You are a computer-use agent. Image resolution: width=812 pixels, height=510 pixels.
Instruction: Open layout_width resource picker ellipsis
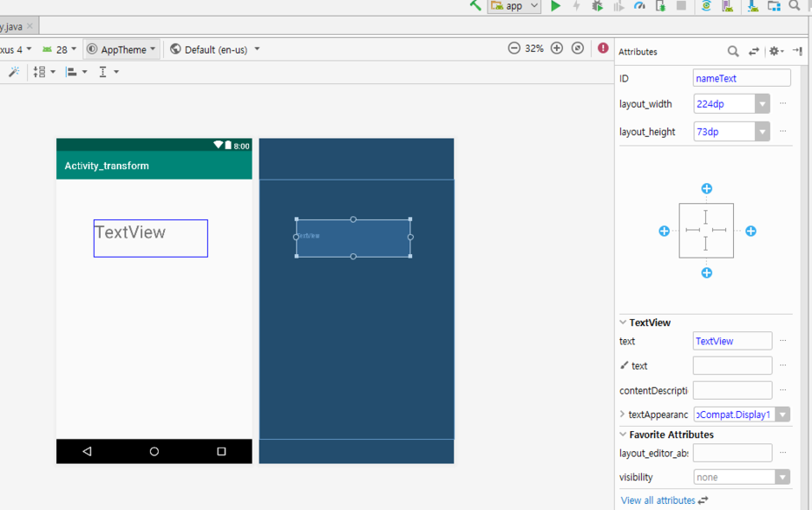(x=783, y=103)
